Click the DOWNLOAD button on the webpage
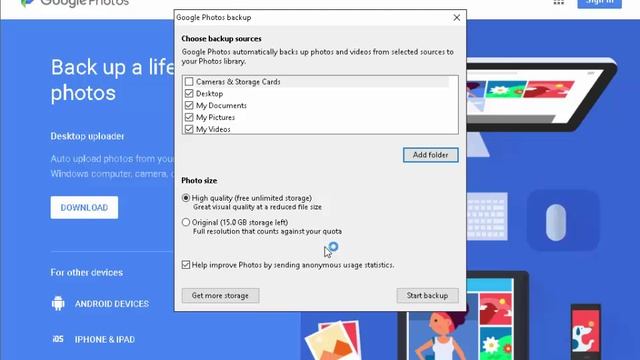This screenshot has width=640, height=360. click(x=84, y=207)
